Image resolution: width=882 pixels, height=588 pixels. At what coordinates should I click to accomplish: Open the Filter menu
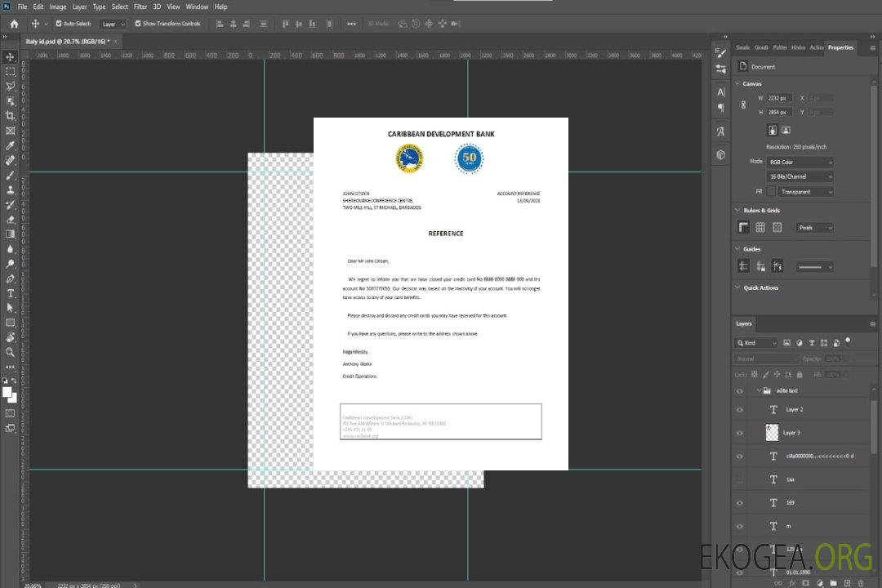140,7
